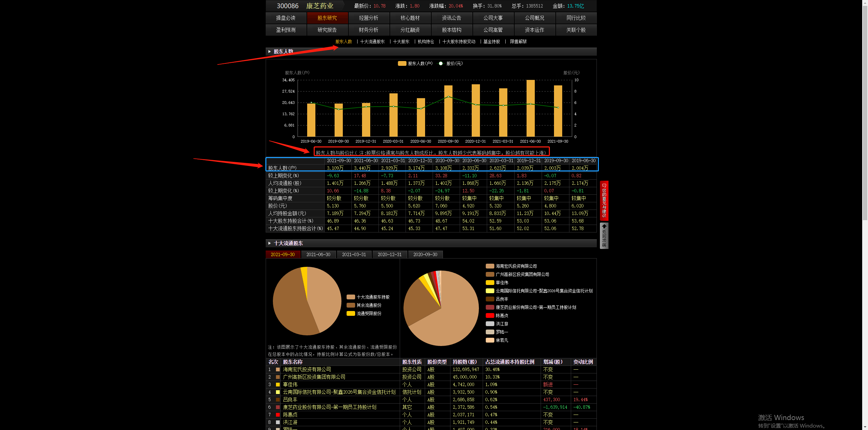
Task: Toggle 股东人数(户) legend swatch in chart
Action: tap(402, 63)
